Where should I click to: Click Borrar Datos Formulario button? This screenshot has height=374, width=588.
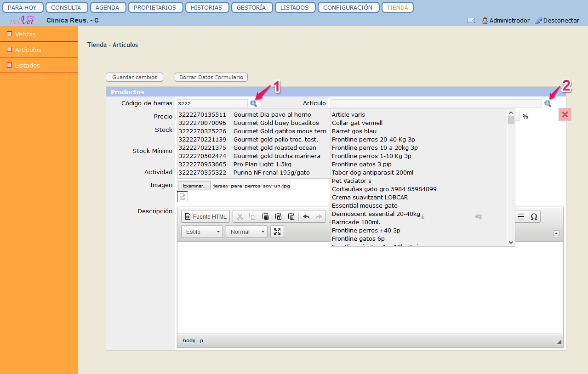(211, 77)
